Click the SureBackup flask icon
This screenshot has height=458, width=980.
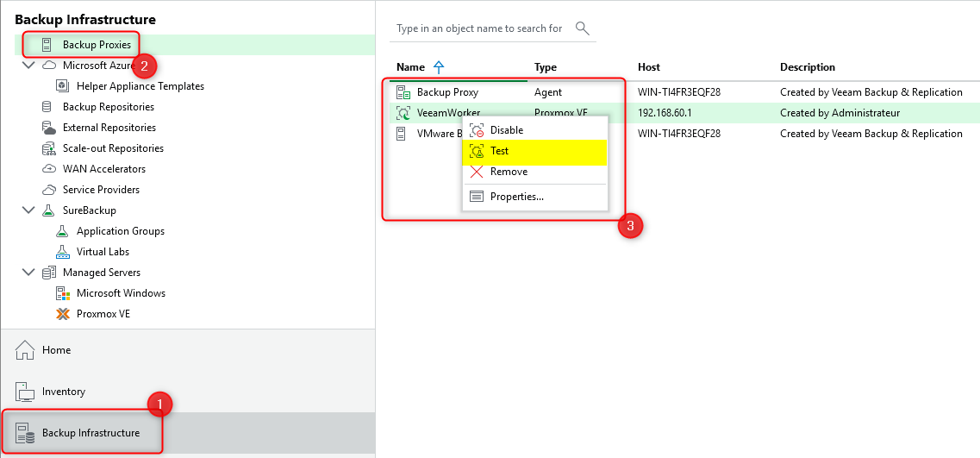click(x=48, y=210)
